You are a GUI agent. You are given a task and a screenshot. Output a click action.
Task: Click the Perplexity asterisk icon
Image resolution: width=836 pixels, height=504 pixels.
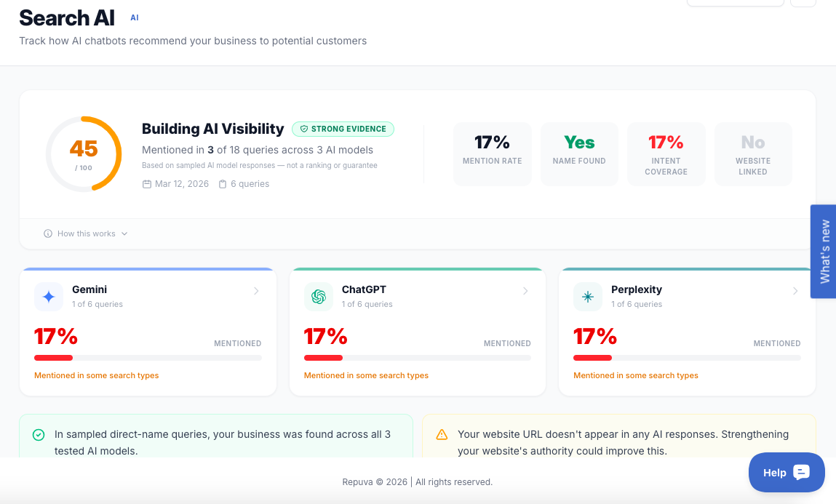pyautogui.click(x=588, y=297)
